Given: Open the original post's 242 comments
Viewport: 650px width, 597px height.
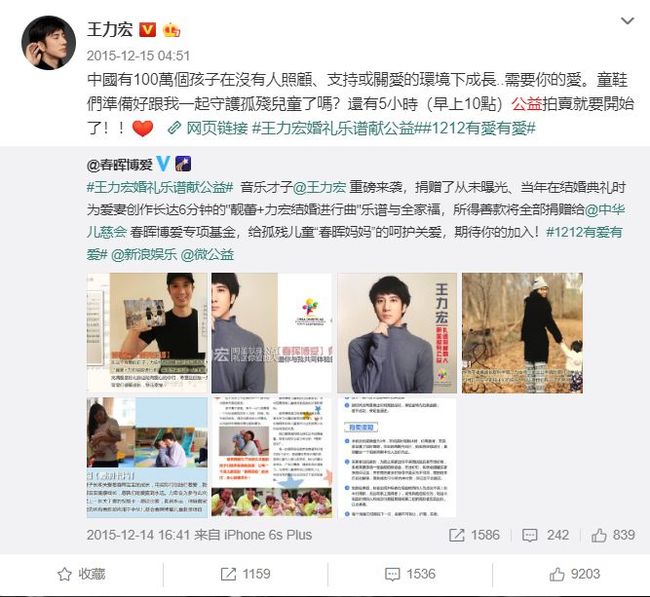Looking at the screenshot, I should [546, 535].
